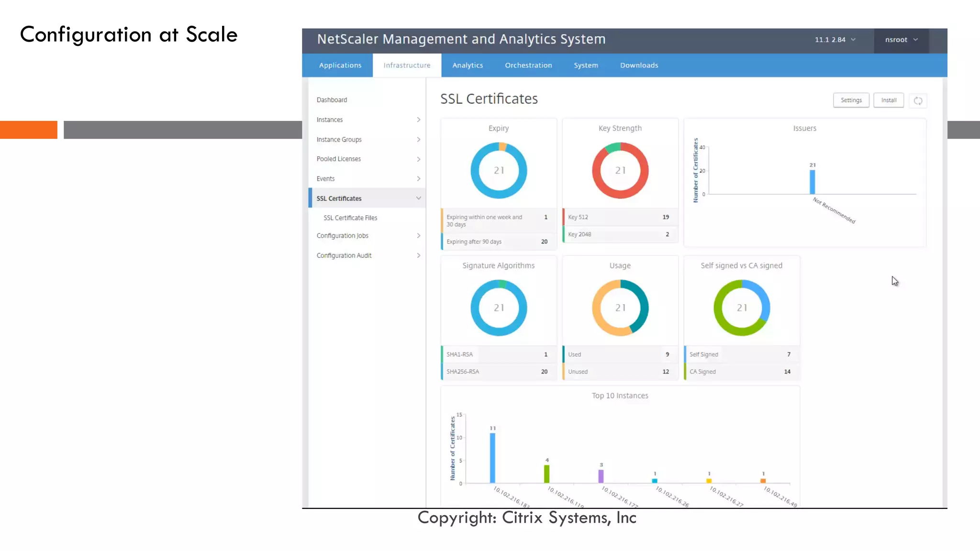This screenshot has width=980, height=551.
Task: Click the green bar for 10.102.216.119
Action: (546, 474)
